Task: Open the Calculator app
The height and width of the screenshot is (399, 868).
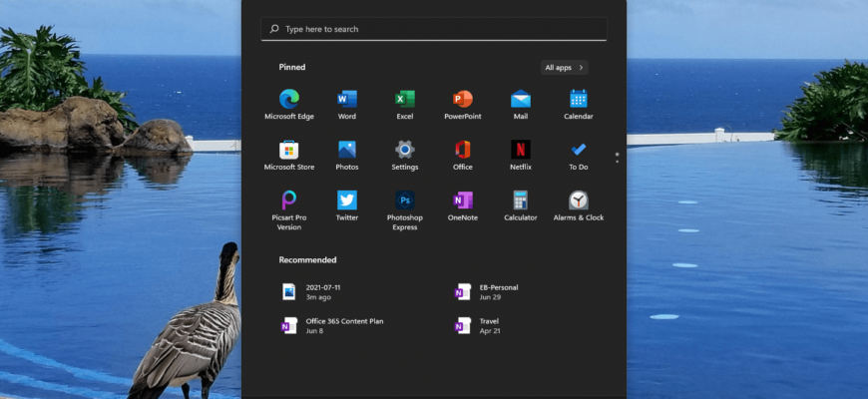Action: (521, 205)
